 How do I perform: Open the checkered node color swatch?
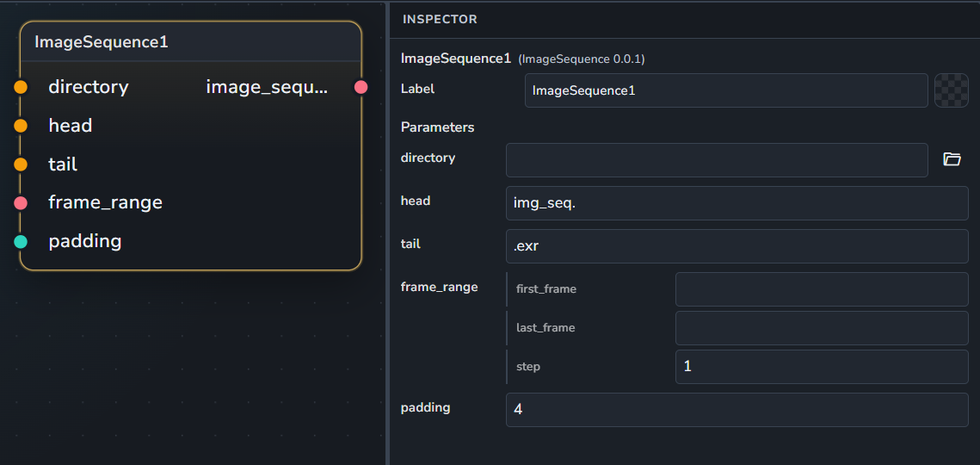pyautogui.click(x=951, y=90)
